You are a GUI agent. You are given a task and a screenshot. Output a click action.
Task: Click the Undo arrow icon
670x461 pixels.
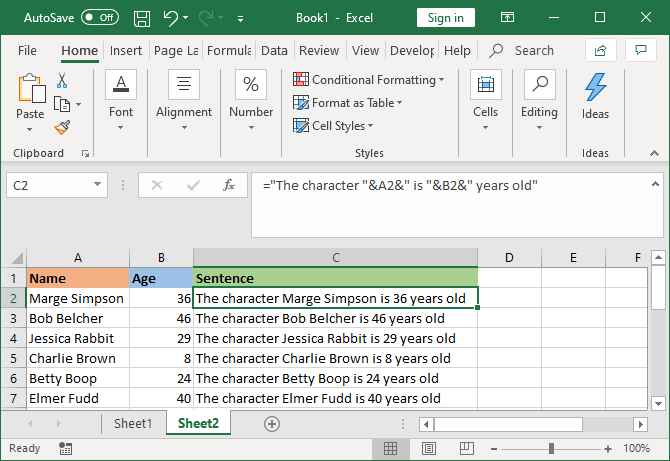tap(171, 18)
